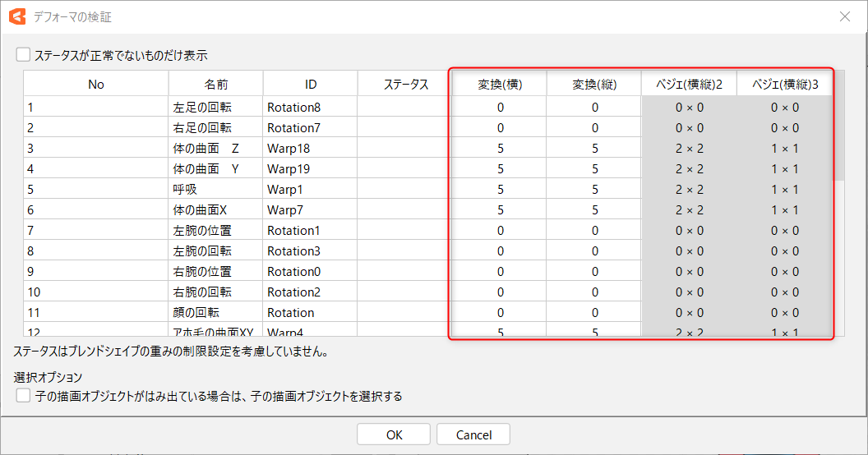Click the ステータス column header

pyautogui.click(x=405, y=84)
